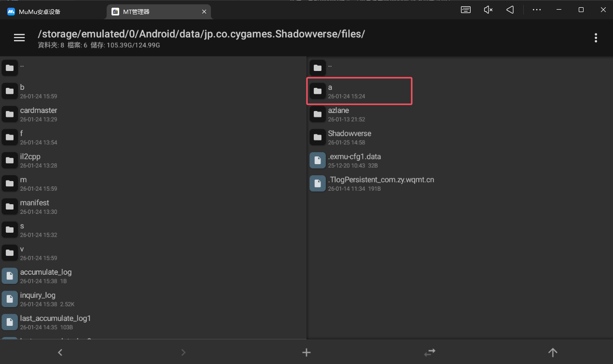Click the emulator keyboard icon in the title bar
This screenshot has width=613, height=364.
click(x=466, y=10)
